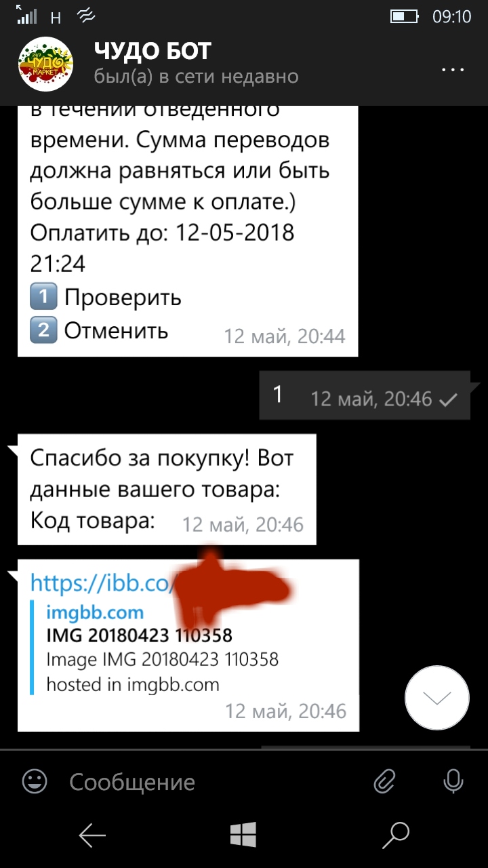Select the Отменить option in message
The height and width of the screenshot is (868, 488).
tap(116, 331)
